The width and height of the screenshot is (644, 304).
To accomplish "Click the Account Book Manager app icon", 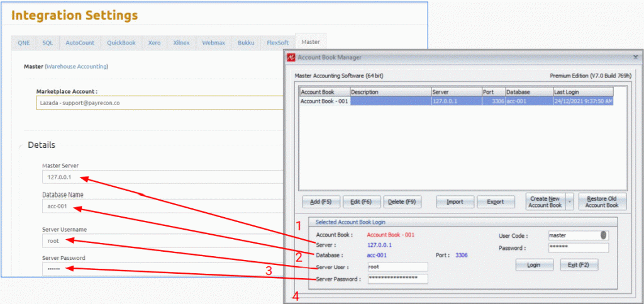I will coord(291,57).
